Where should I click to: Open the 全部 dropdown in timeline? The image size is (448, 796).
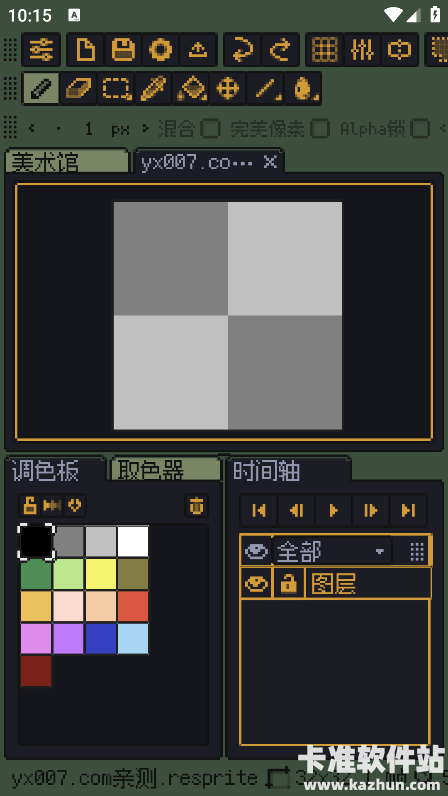point(332,551)
